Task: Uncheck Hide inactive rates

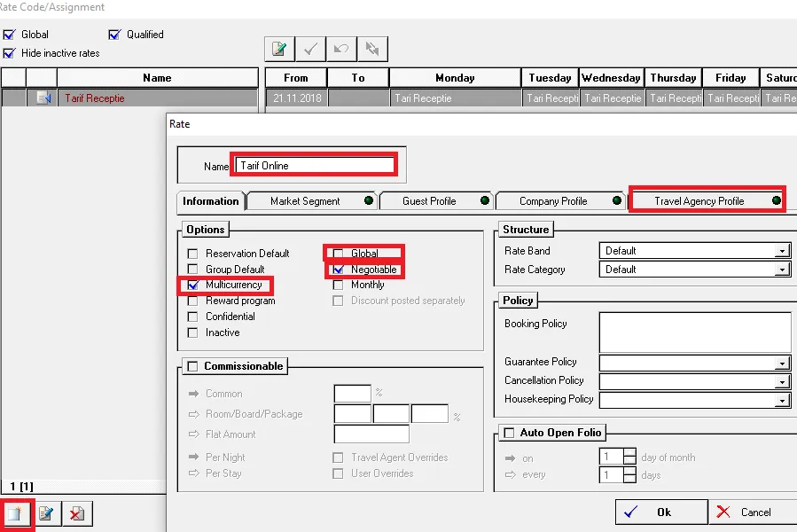Action: [9, 53]
